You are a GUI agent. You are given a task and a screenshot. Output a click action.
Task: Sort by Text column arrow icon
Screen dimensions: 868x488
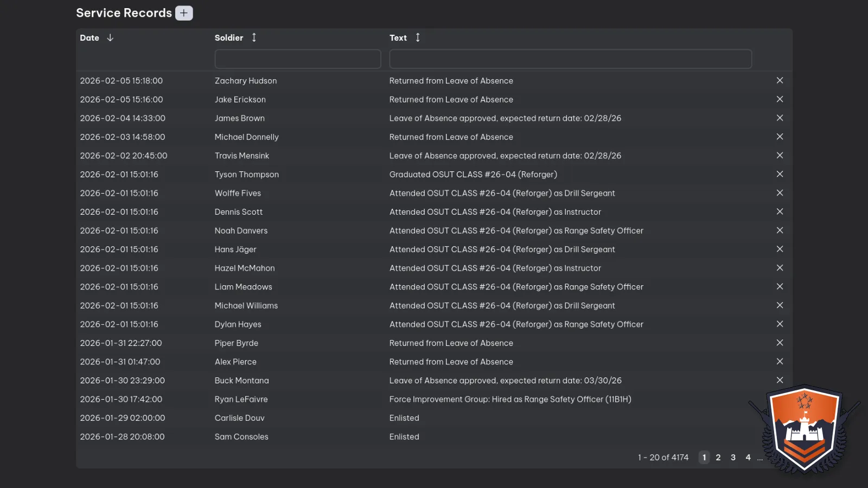click(x=418, y=37)
